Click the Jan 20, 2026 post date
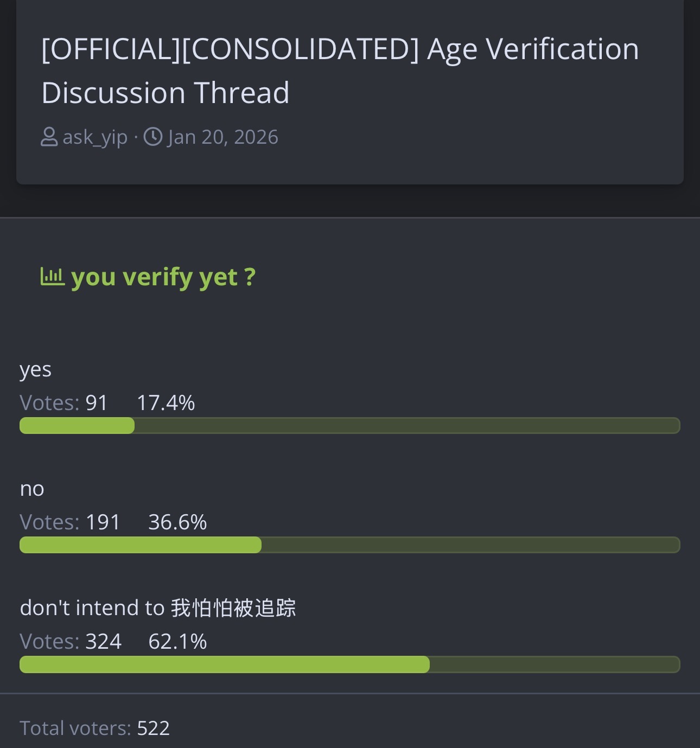This screenshot has height=748, width=700. tap(223, 137)
